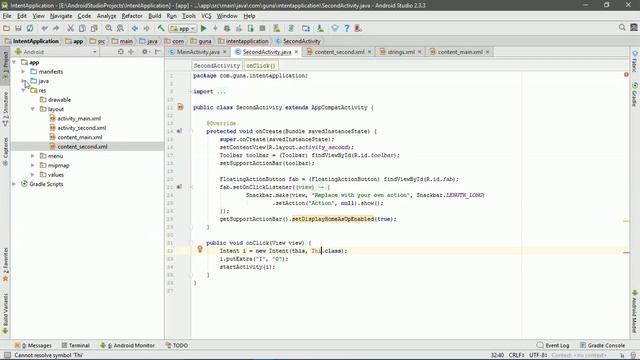Select activity_main.xml in the project tree
The width and height of the screenshot is (640, 360).
[79, 119]
